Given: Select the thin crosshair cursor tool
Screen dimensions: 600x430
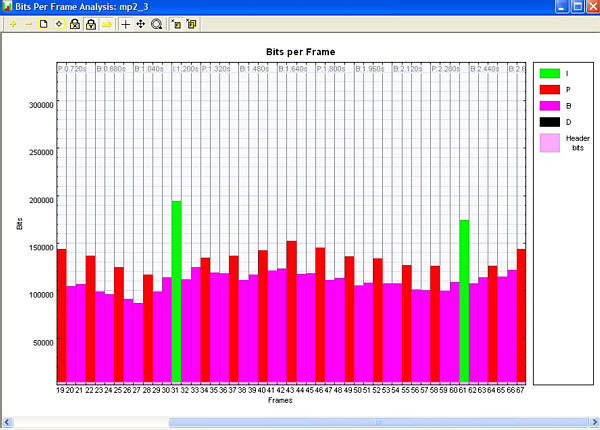Looking at the screenshot, I should (x=125, y=22).
